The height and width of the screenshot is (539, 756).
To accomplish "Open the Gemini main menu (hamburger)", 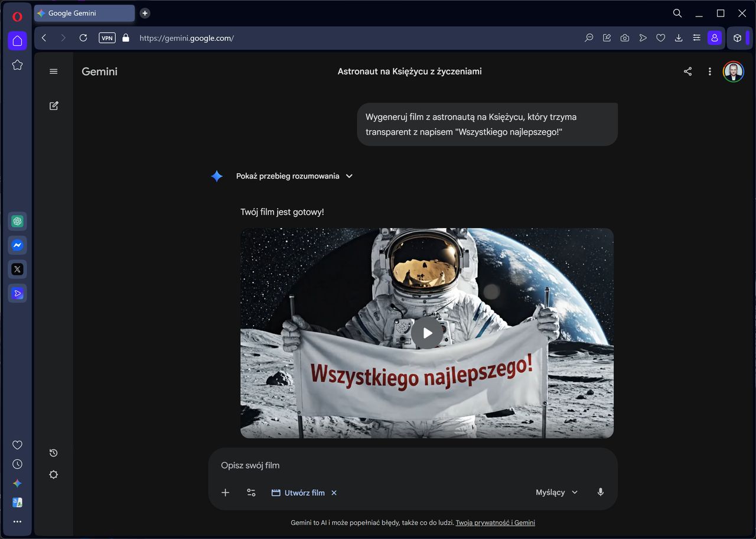I will pyautogui.click(x=53, y=71).
